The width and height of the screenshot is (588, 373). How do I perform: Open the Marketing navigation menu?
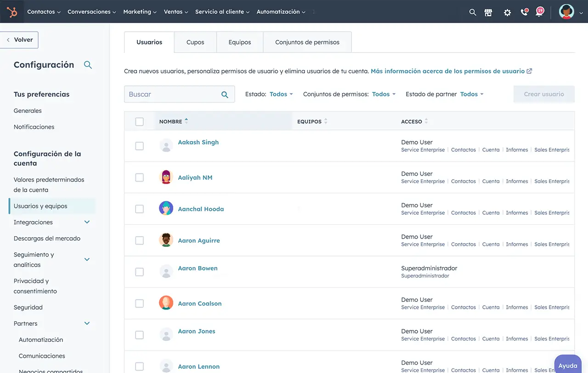pos(140,12)
